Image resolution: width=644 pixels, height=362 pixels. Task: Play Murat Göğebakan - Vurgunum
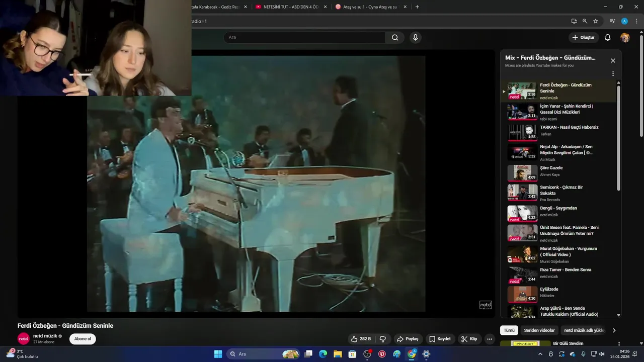coord(558,254)
